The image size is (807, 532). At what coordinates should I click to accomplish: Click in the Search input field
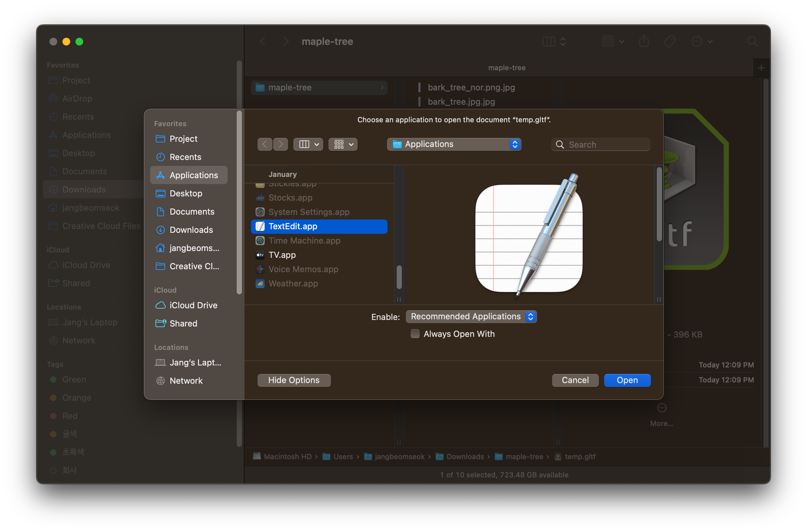point(606,145)
